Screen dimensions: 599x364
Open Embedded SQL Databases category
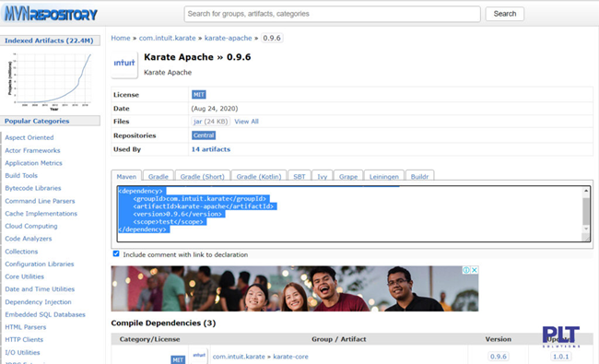45,315
